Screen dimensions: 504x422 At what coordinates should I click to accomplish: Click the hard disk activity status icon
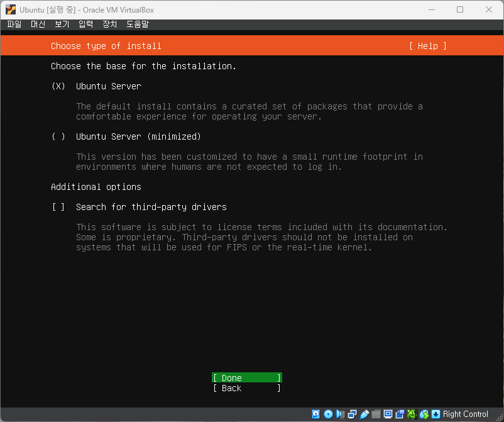pos(315,414)
